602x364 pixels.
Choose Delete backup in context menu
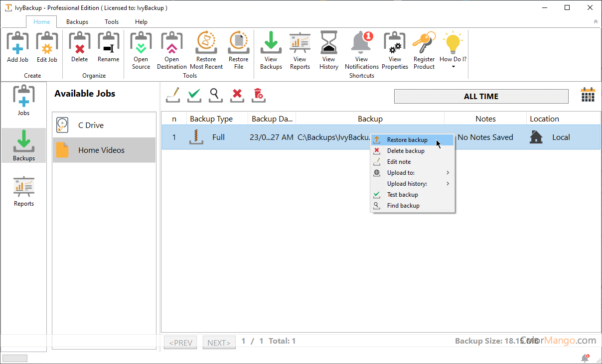[x=406, y=151]
